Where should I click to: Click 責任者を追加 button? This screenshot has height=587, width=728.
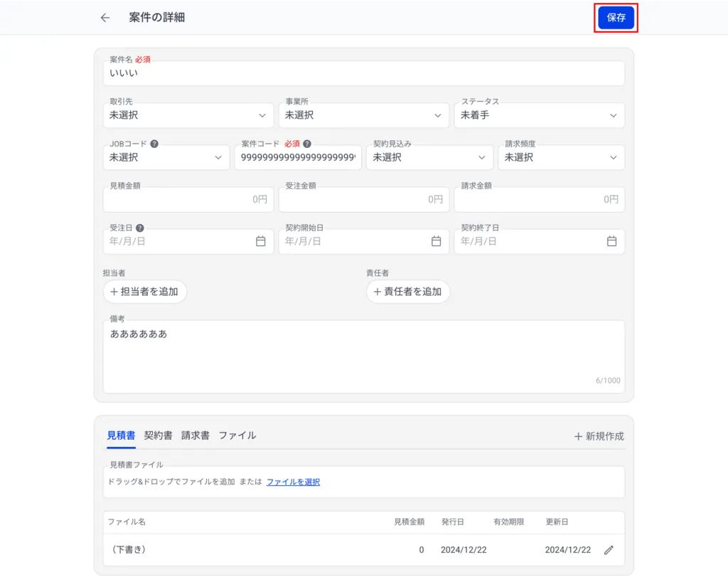tap(407, 292)
